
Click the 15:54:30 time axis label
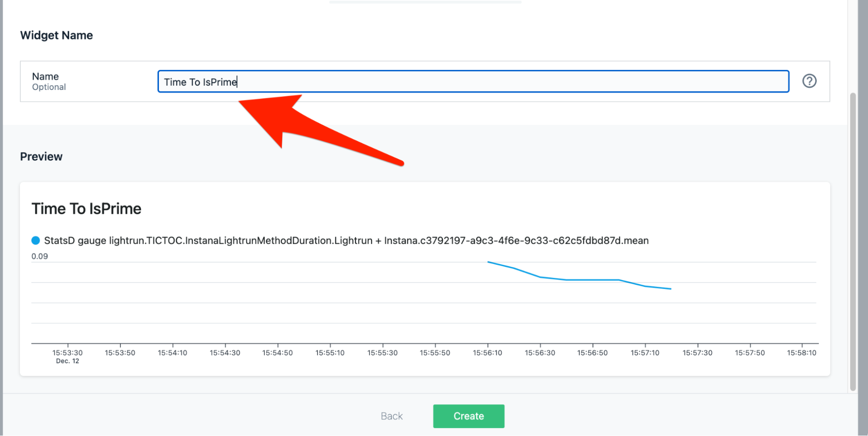[x=224, y=353]
